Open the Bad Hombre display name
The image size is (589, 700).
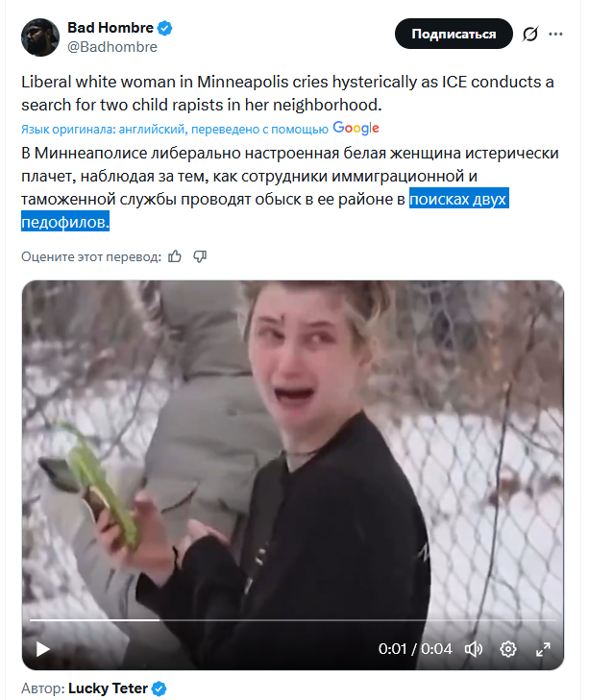coord(110,28)
